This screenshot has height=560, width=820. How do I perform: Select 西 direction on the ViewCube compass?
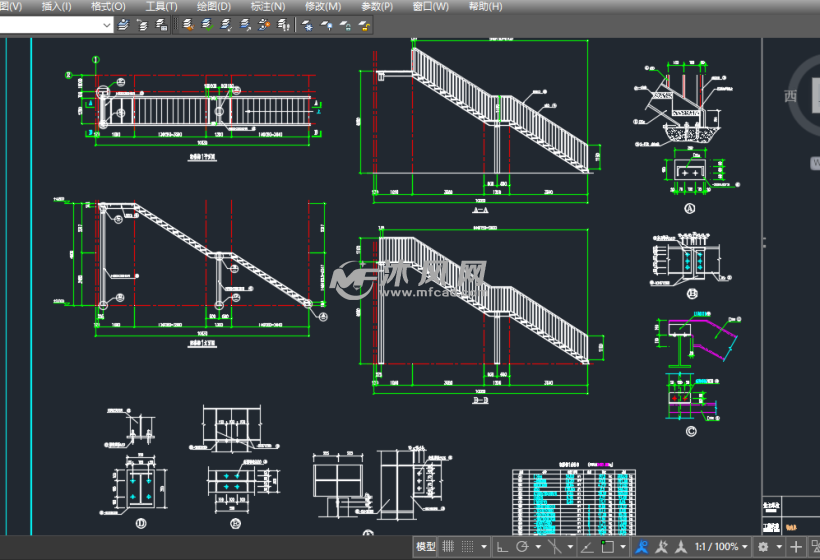click(790, 97)
